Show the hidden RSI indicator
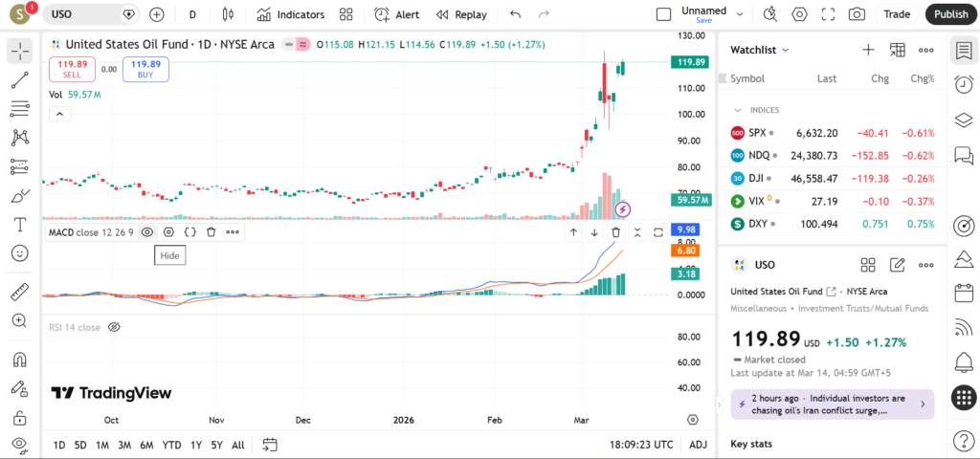Screen dimensions: 980x459 coord(114,327)
